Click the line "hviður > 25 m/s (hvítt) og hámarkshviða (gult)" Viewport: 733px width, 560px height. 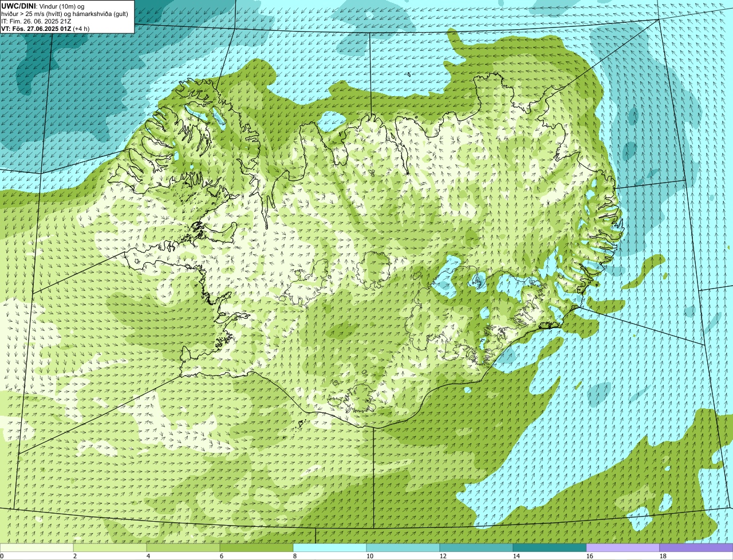click(x=65, y=13)
